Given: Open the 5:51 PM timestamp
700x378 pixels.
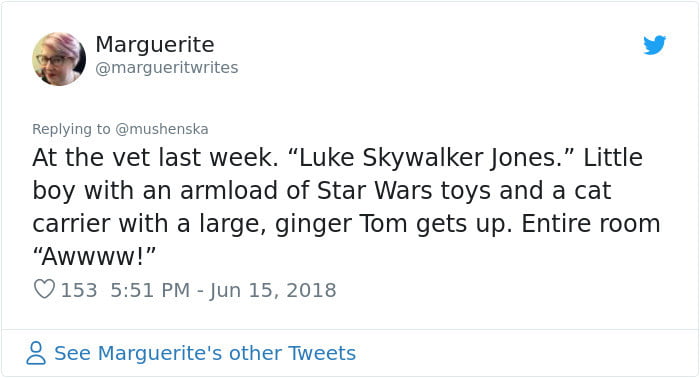Looking at the screenshot, I should point(150,290).
